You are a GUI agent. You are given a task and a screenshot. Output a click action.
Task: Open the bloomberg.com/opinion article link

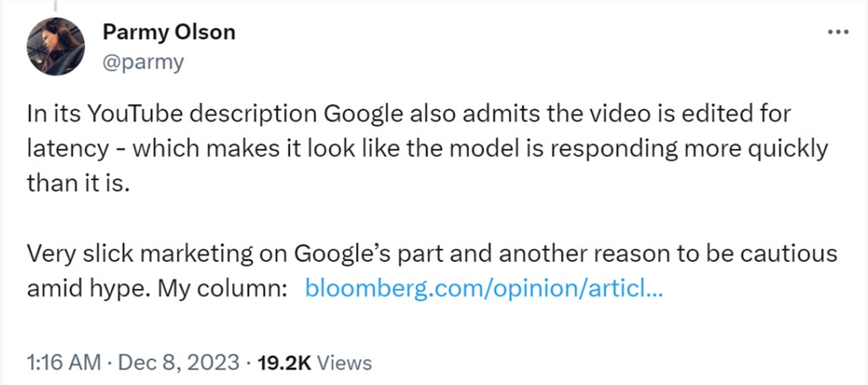pos(484,288)
